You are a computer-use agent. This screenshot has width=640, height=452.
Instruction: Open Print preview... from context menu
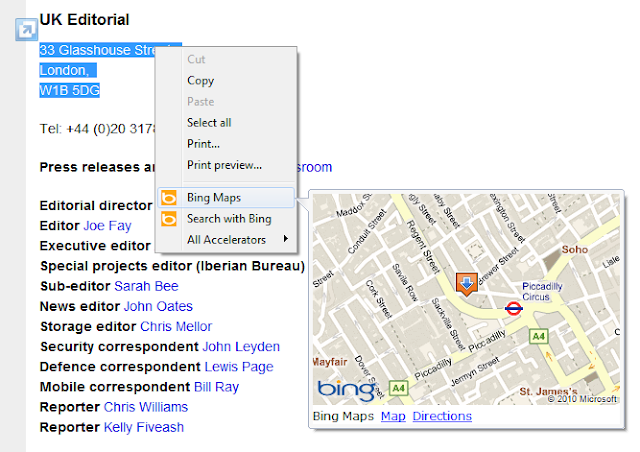coord(224,165)
